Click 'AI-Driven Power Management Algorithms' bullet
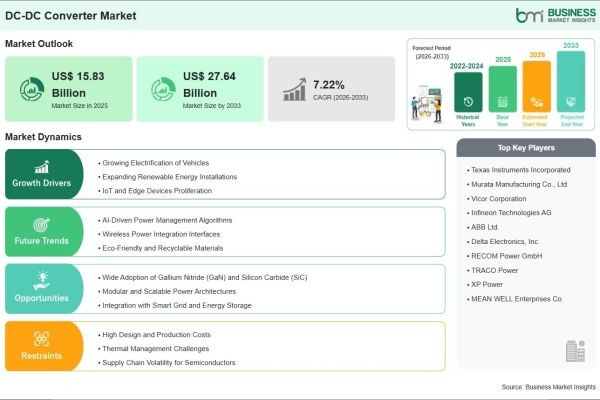 tap(165, 220)
